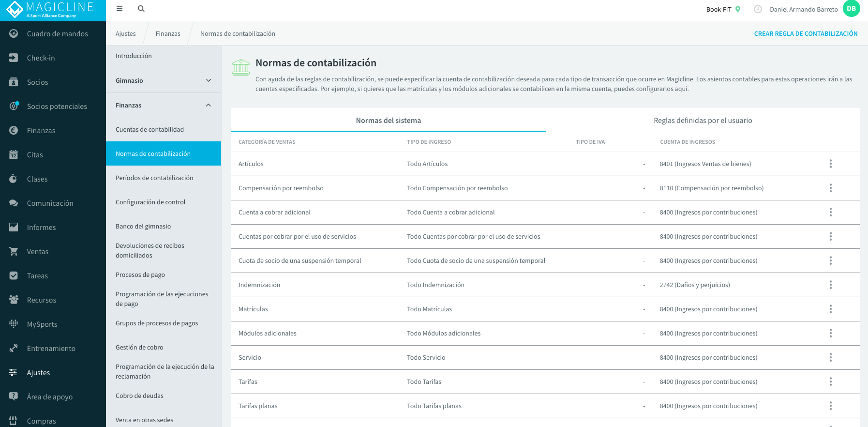Select Normas de contabilización menu item
The width and height of the screenshot is (868, 427).
(164, 153)
